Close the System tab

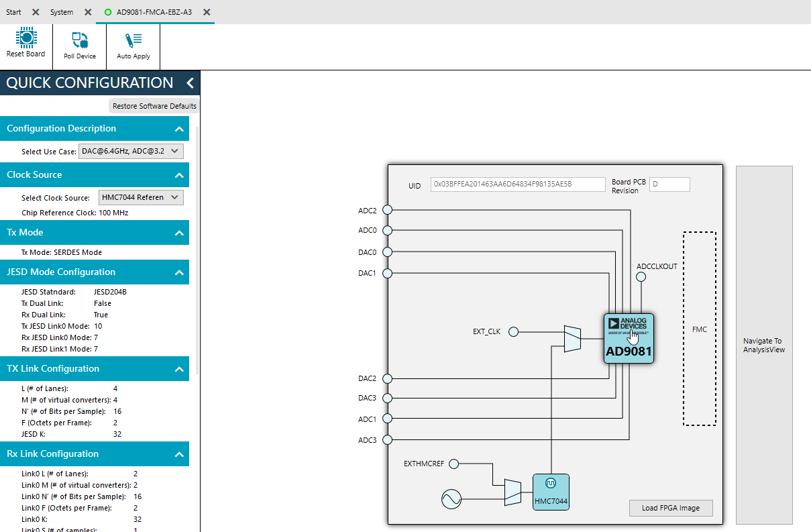point(88,12)
